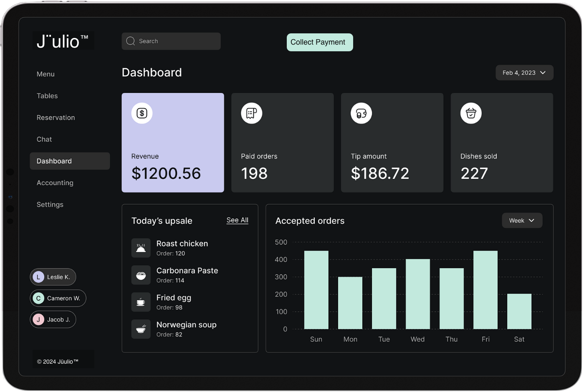Open Accounting in the sidebar
The height and width of the screenshot is (392, 584).
(x=55, y=183)
